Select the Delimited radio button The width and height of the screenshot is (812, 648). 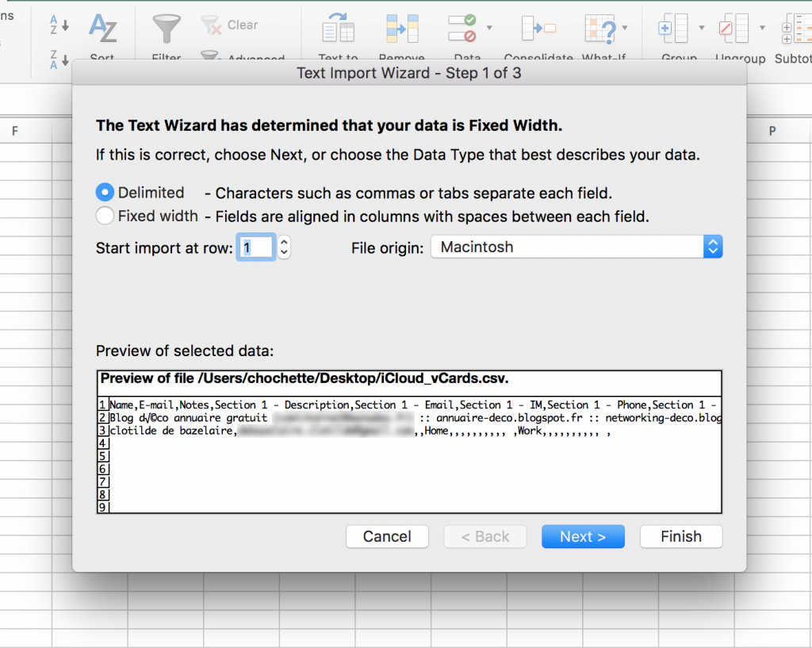[105, 193]
